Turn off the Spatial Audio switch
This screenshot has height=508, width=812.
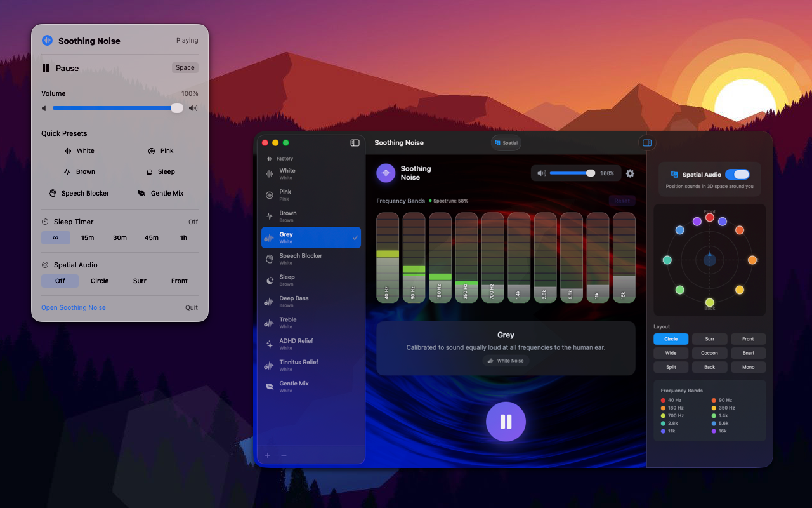[737, 175]
